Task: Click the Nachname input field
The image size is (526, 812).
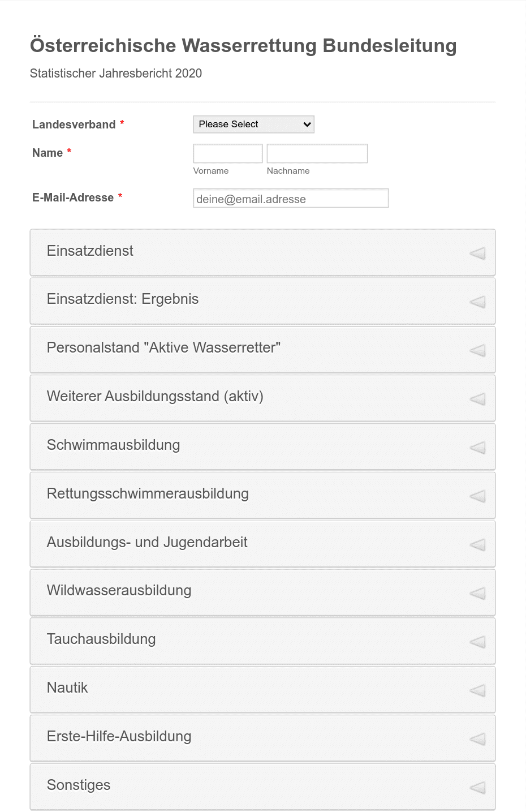Action: pyautogui.click(x=317, y=153)
